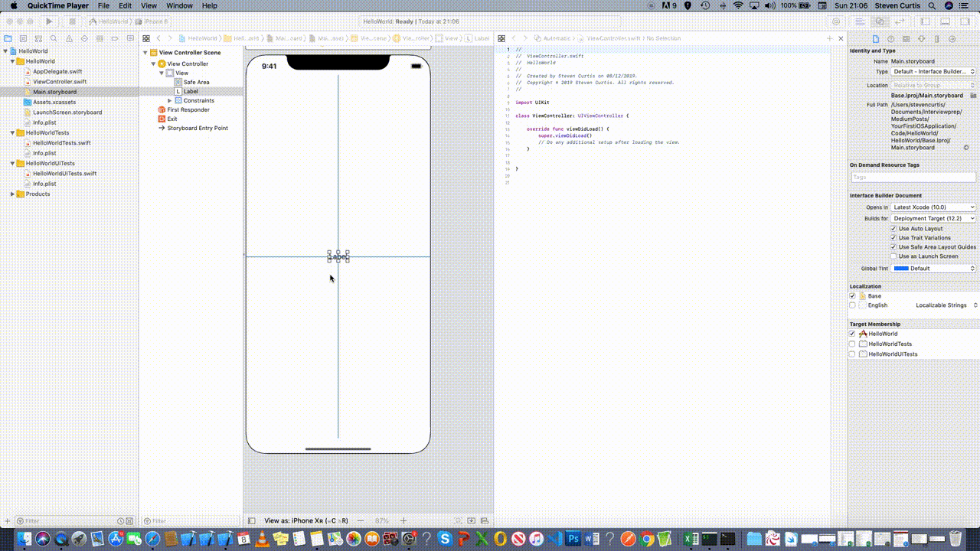Screen dimensions: 980x551
Task: Open the Quick Help inspector tab
Action: point(892,39)
